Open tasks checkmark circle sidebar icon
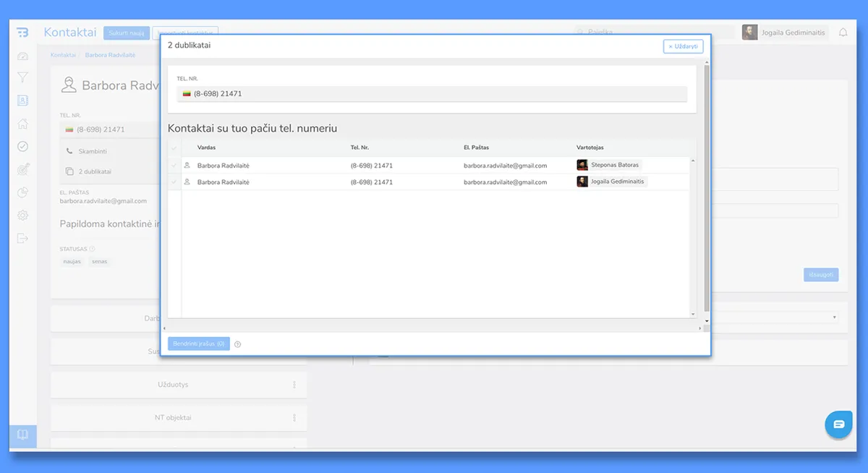 [x=22, y=146]
